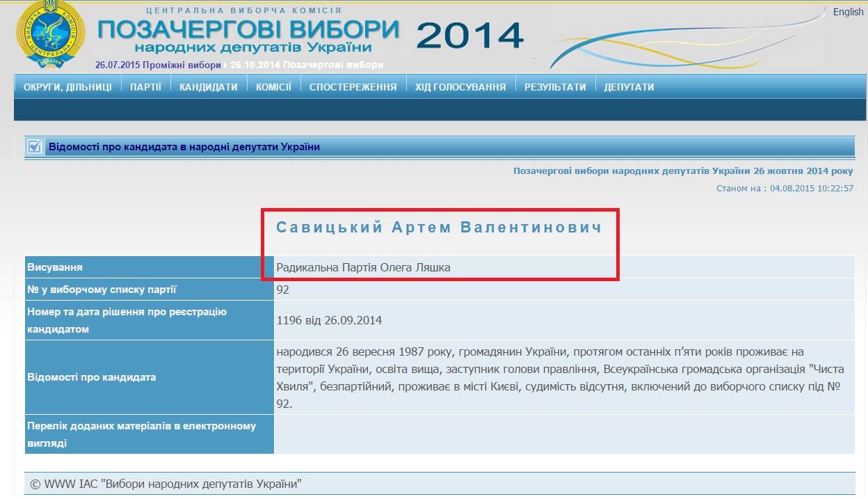Click the Відомості про кандидата section header title
This screenshot has width=868, height=499.
tap(184, 147)
